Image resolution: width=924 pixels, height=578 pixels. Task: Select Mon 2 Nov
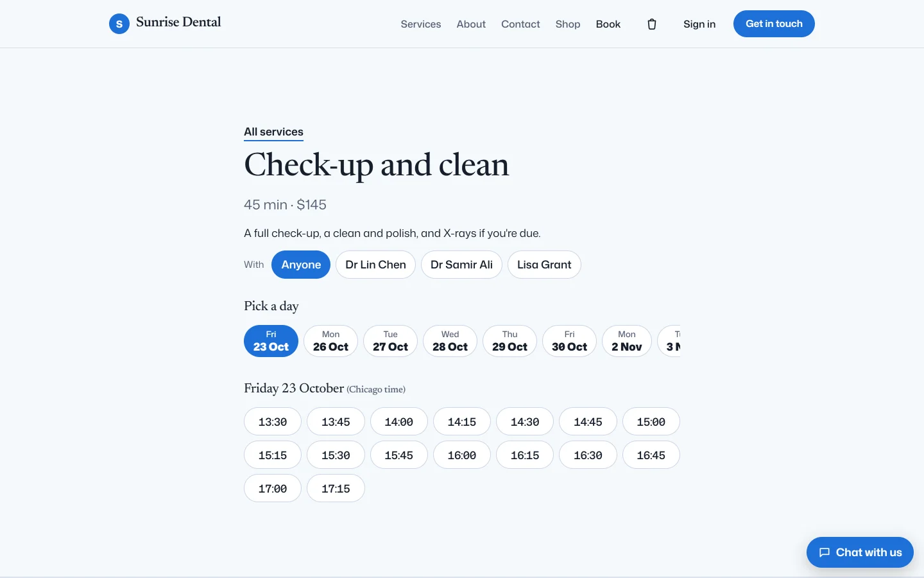[x=627, y=341]
